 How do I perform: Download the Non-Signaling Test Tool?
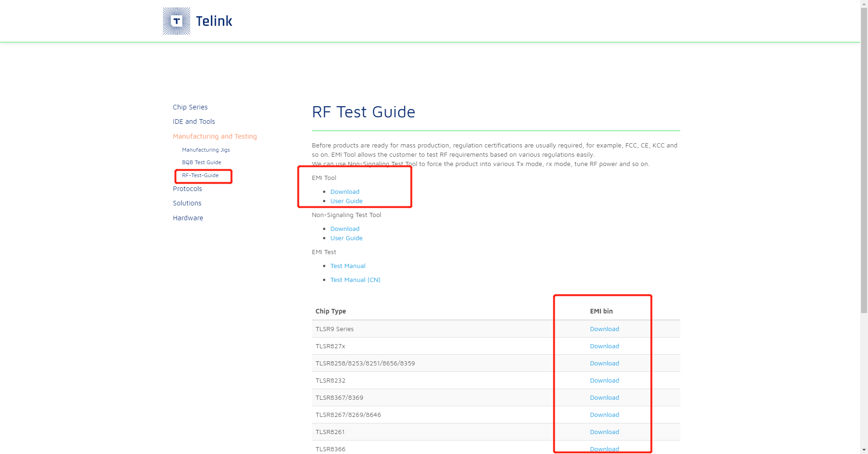tap(344, 229)
